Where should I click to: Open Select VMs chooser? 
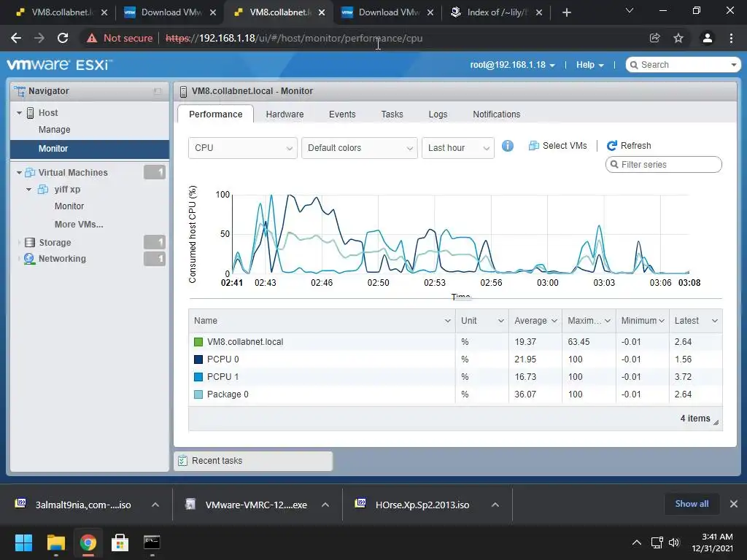click(x=558, y=146)
